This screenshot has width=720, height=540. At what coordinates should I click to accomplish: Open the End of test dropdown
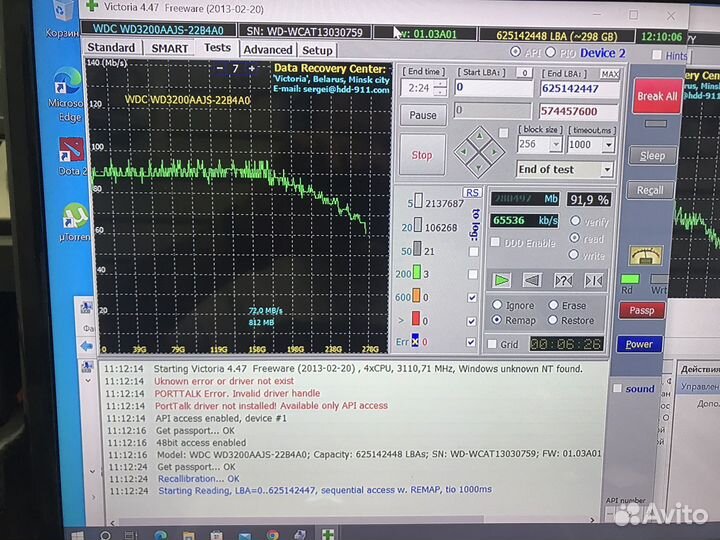click(607, 170)
